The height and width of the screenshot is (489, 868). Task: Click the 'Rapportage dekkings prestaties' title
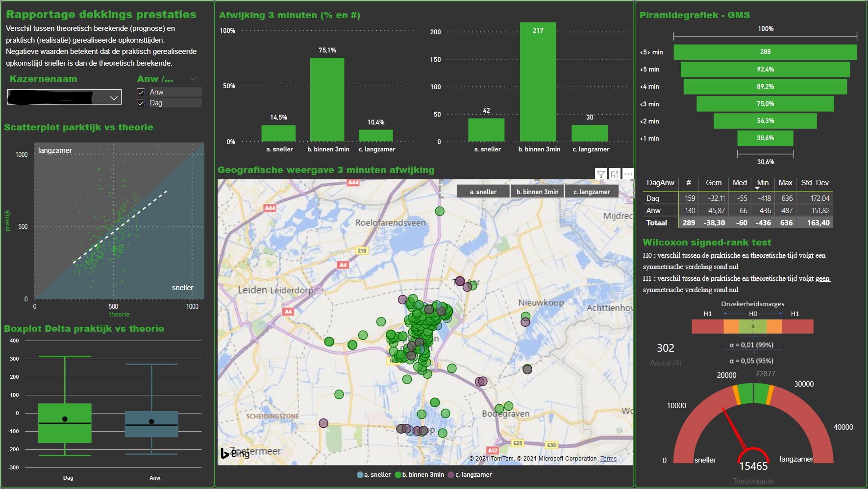coord(101,15)
